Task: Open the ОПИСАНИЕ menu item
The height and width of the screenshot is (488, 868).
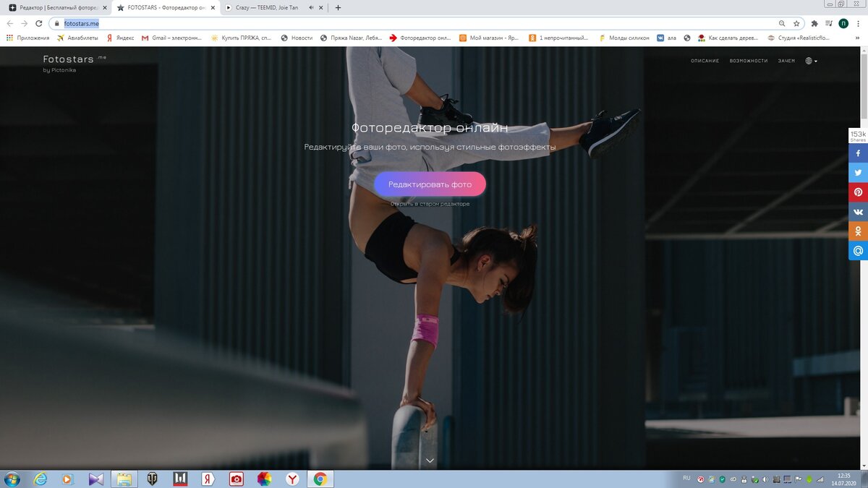Action: click(x=705, y=61)
